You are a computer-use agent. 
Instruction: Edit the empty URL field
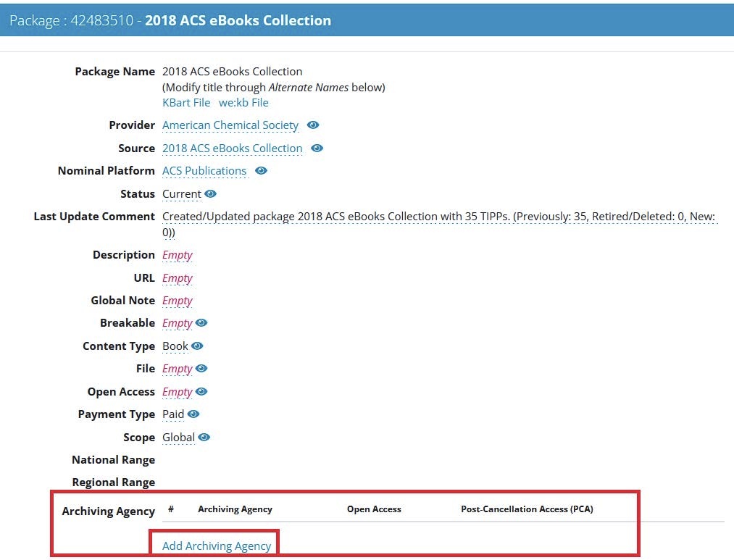click(178, 278)
